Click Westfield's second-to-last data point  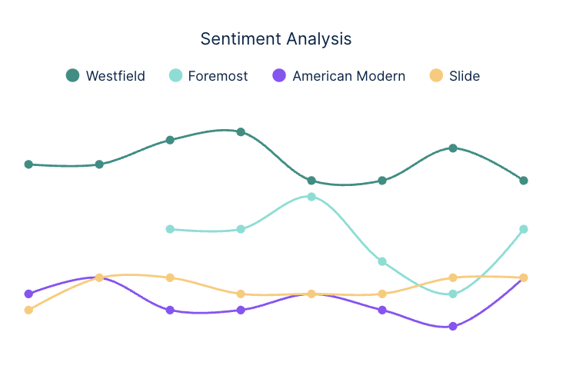pyautogui.click(x=453, y=148)
